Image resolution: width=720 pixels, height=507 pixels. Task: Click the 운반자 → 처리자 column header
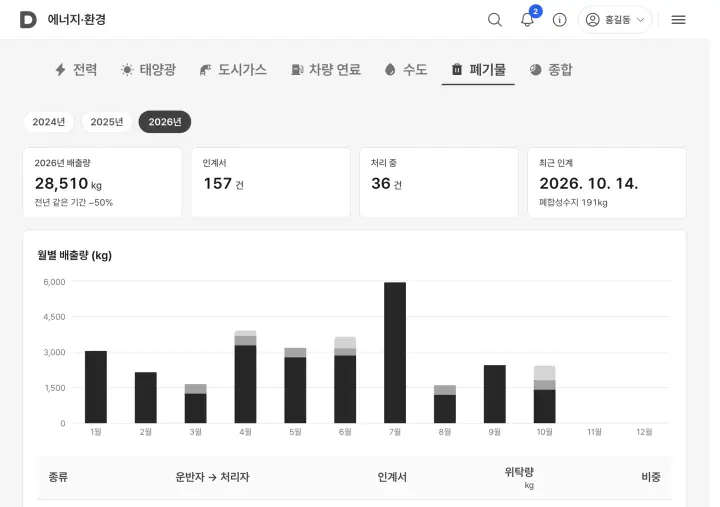coord(212,477)
